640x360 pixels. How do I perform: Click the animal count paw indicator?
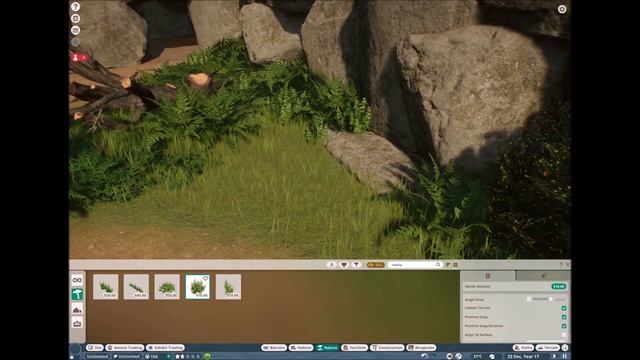click(x=151, y=356)
